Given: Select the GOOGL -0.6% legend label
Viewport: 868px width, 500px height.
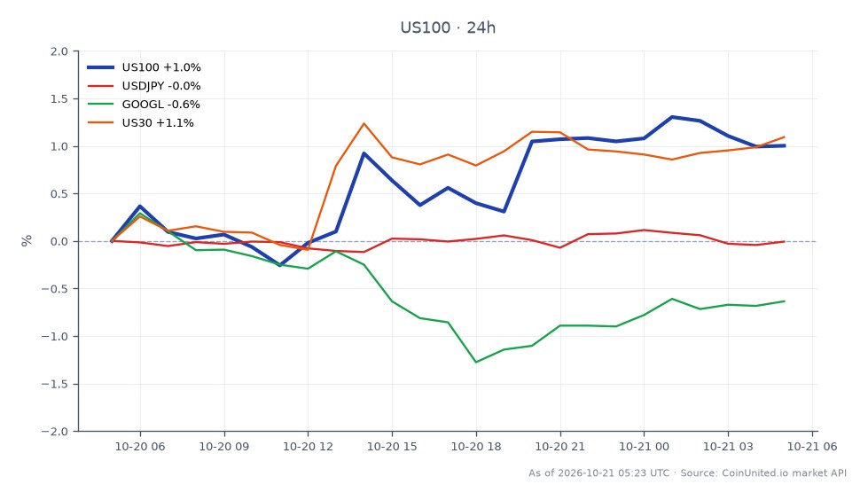Looking at the screenshot, I should coord(160,104).
